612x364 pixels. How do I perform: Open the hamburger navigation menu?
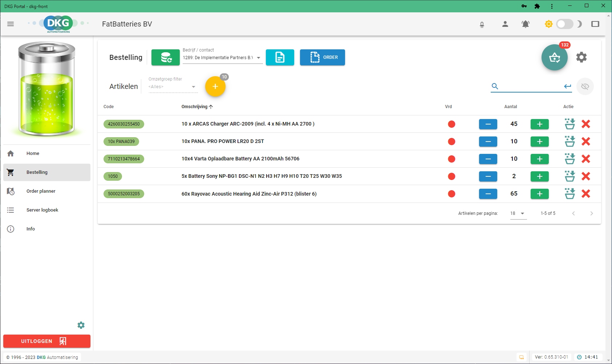click(x=11, y=24)
